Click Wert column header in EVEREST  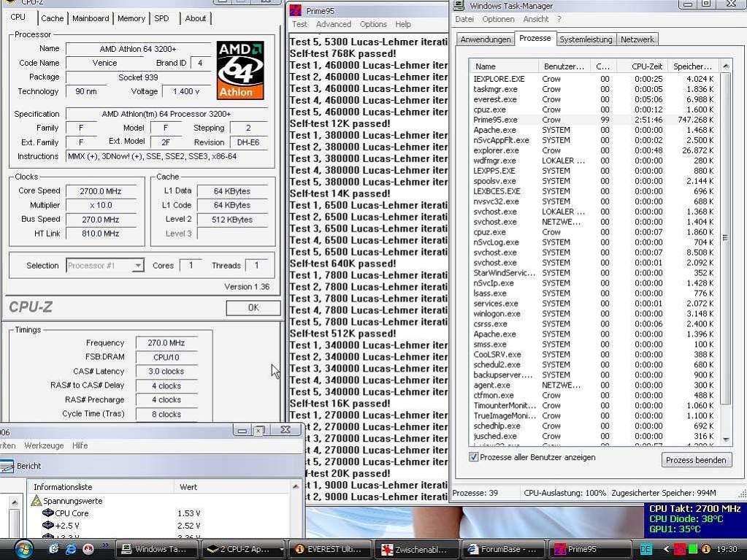[x=232, y=487]
